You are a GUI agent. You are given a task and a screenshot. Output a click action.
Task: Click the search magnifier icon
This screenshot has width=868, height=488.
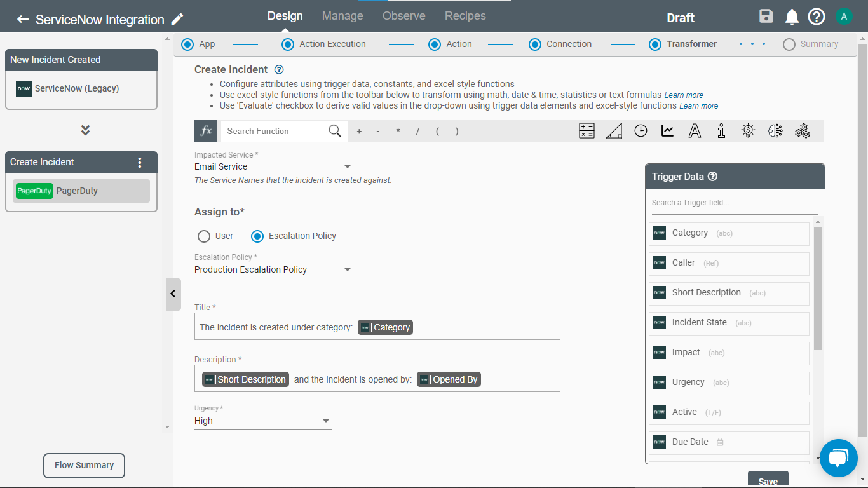335,131
